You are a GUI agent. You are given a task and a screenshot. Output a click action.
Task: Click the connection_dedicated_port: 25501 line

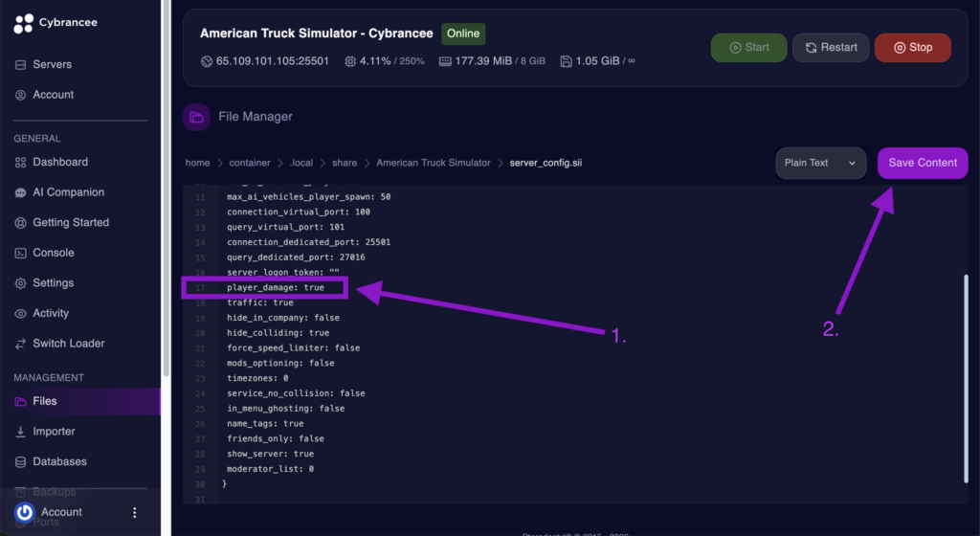coord(309,242)
